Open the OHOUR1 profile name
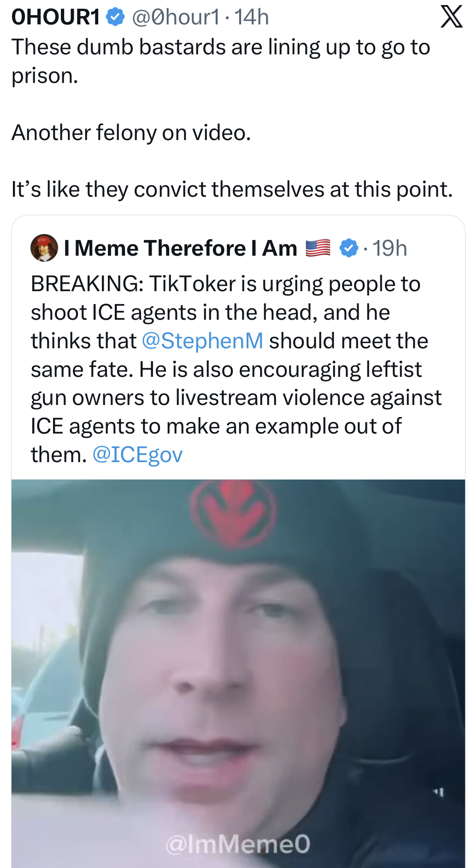Viewport: 466px width, 868px height. point(56,17)
